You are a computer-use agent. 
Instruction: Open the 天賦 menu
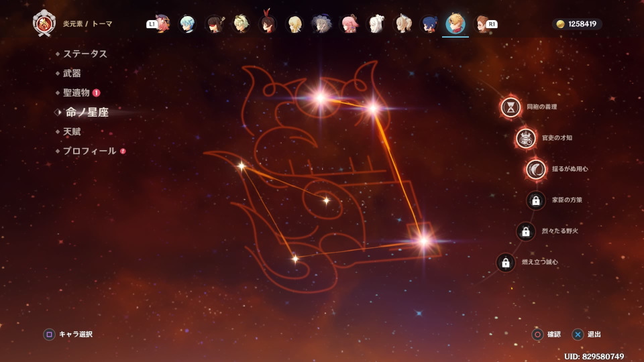tap(72, 132)
